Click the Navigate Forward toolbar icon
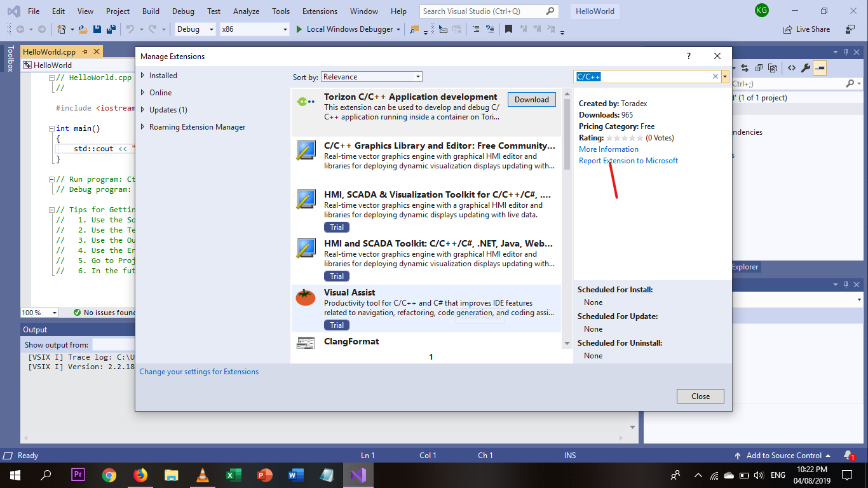868x488 pixels. [41, 29]
